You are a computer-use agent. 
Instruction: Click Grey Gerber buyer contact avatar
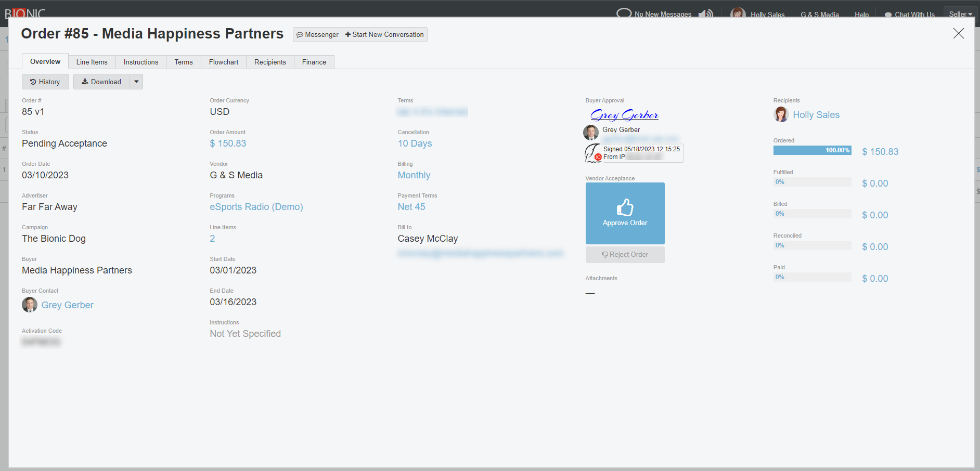point(30,305)
